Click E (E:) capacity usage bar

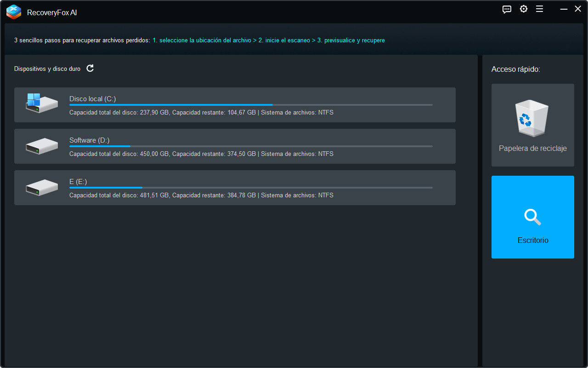point(250,188)
